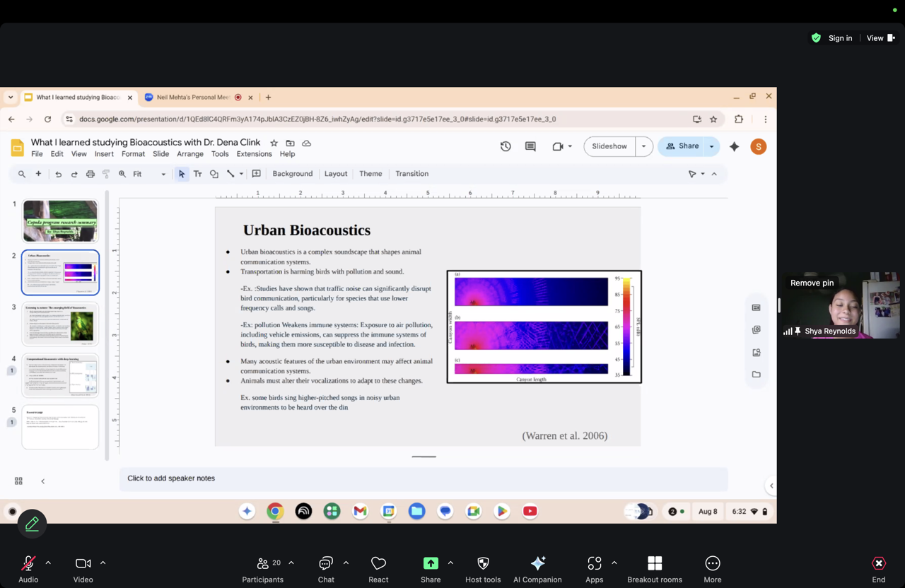This screenshot has height=588, width=905.
Task: Select slide 3 thumbnail in filmstrip
Action: coord(60,324)
